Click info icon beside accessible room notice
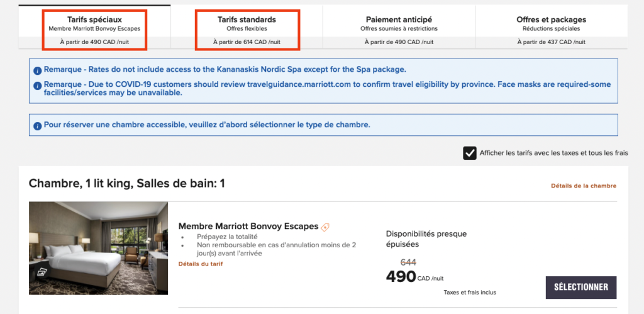The height and width of the screenshot is (314, 644). pyautogui.click(x=38, y=125)
